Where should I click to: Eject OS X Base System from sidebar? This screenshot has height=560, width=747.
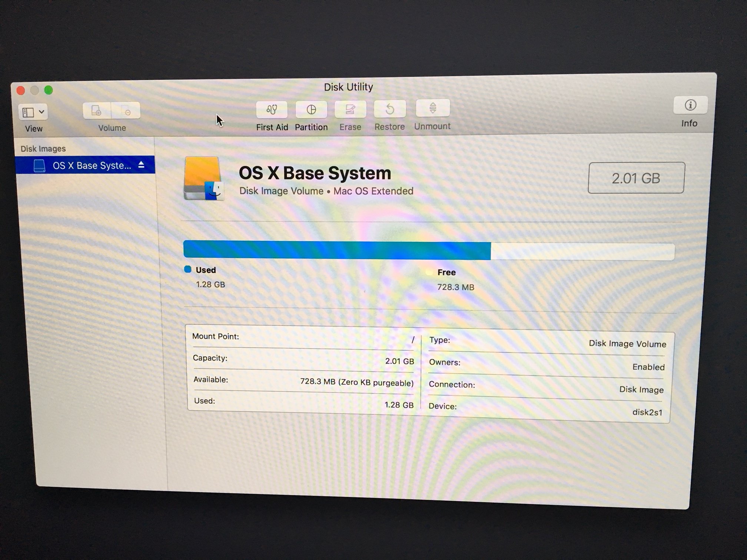coord(141,165)
